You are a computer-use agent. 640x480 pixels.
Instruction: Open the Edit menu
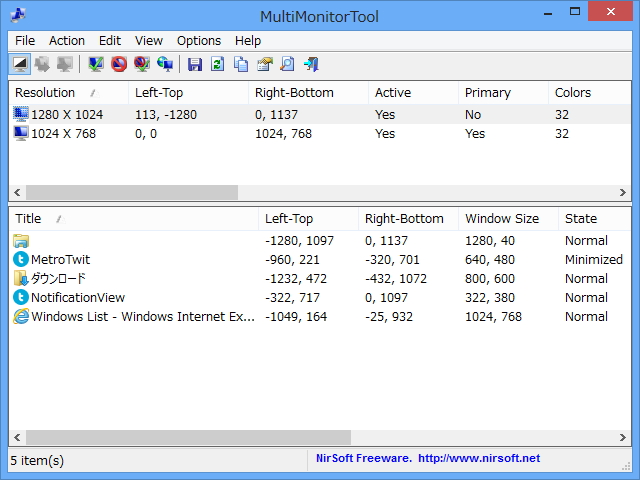coord(110,41)
